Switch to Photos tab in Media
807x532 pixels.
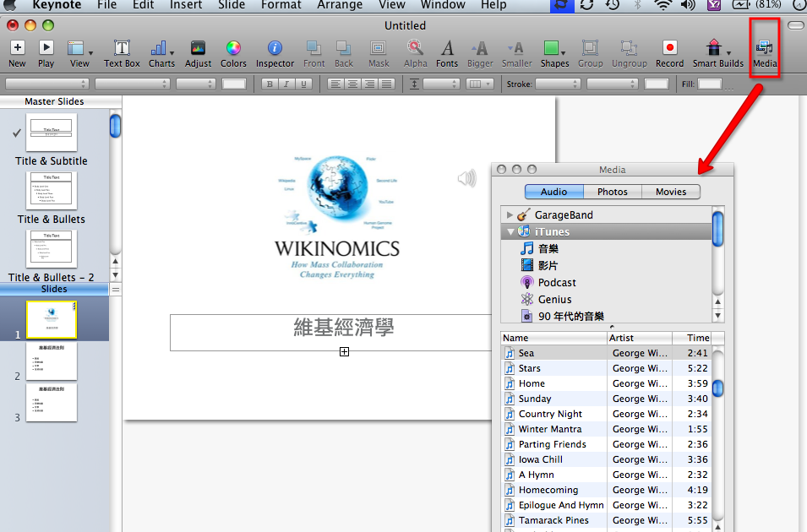[613, 192]
